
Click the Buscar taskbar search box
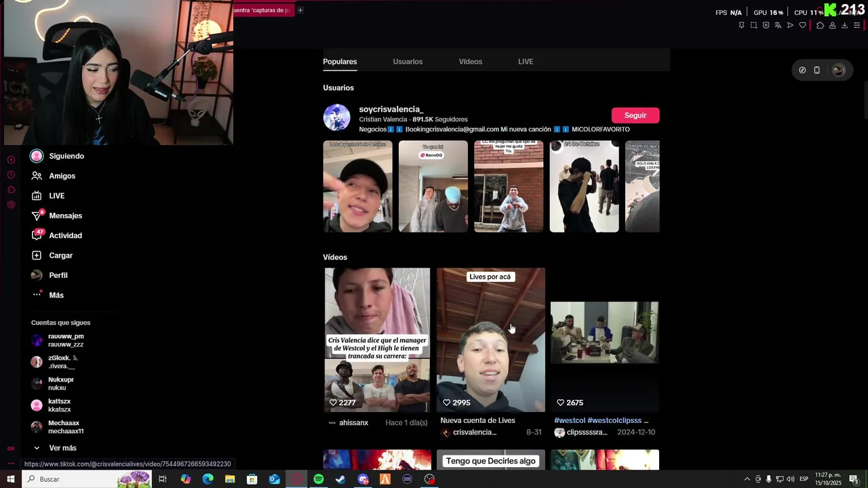tap(87, 479)
